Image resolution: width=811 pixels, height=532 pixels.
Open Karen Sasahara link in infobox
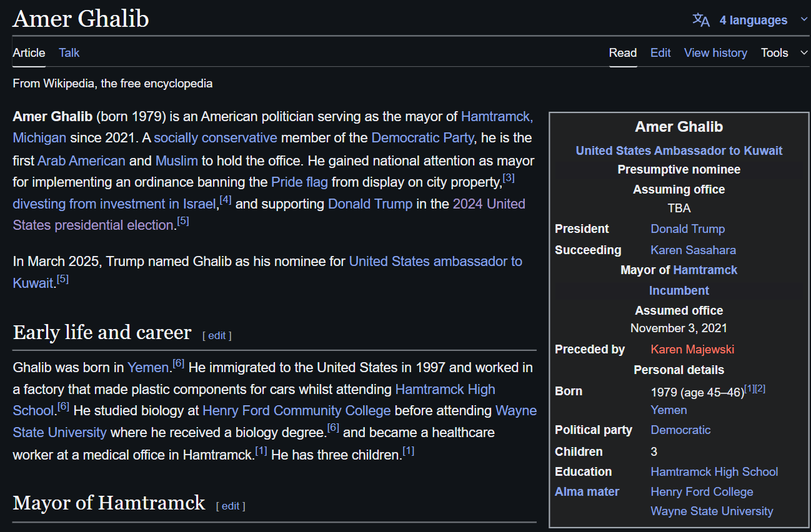pyautogui.click(x=694, y=250)
